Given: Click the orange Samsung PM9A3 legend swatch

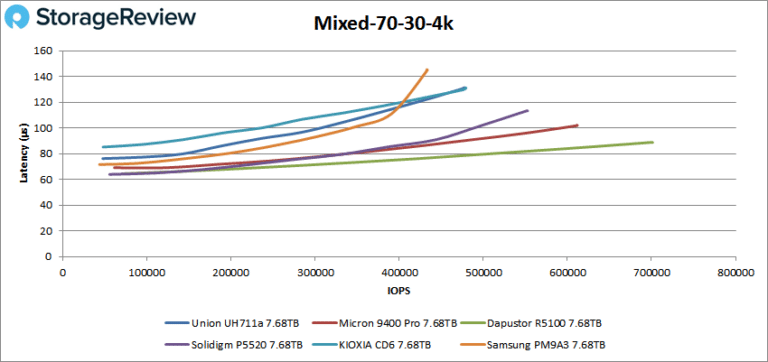Looking at the screenshot, I should (x=473, y=345).
